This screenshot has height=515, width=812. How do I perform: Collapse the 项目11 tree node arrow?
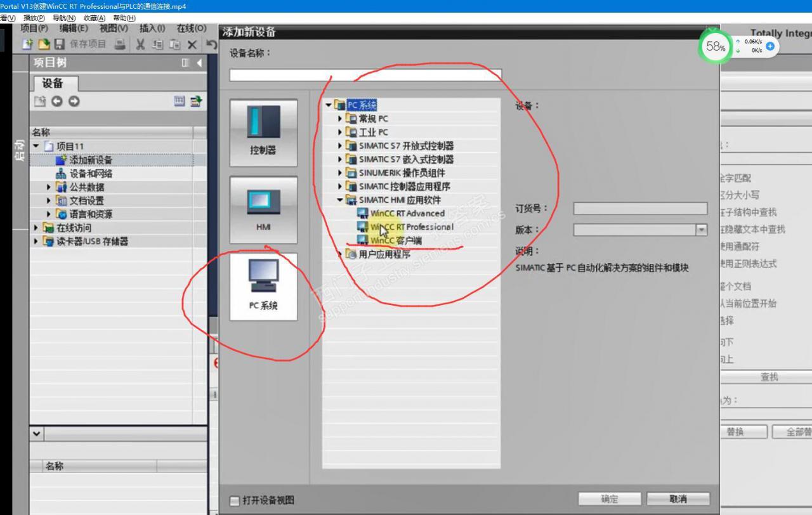coord(36,146)
